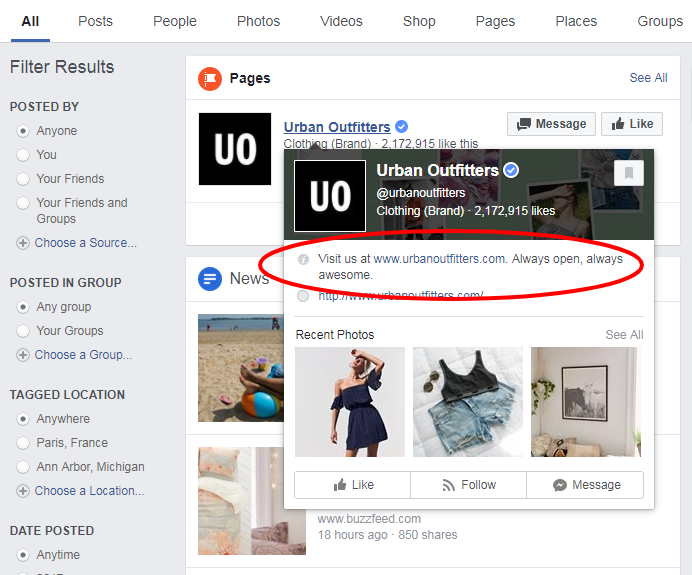Click verified badge beside popup Urban Outfitters title
692x575 pixels.
tap(511, 170)
